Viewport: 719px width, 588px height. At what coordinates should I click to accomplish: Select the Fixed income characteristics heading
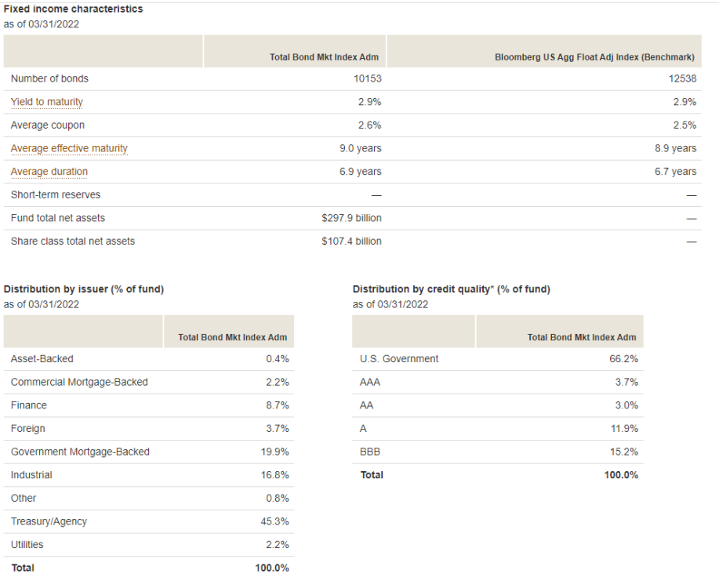[74, 9]
